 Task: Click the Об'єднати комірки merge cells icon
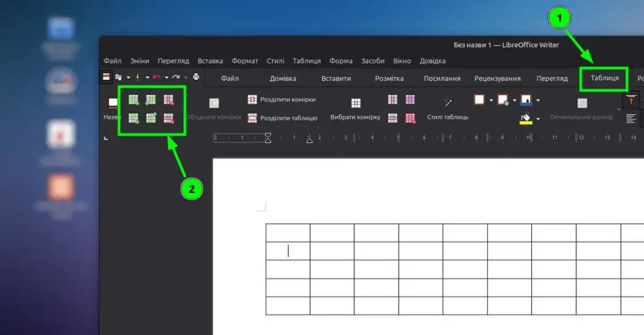[x=214, y=103]
